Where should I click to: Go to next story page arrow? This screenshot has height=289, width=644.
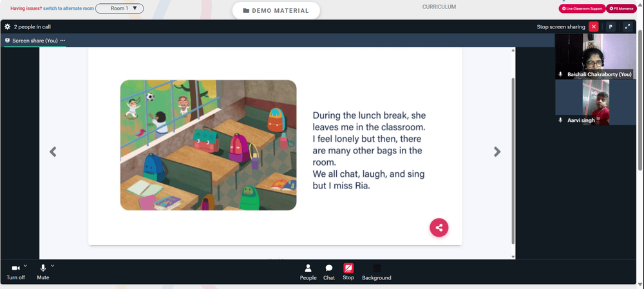pos(497,152)
